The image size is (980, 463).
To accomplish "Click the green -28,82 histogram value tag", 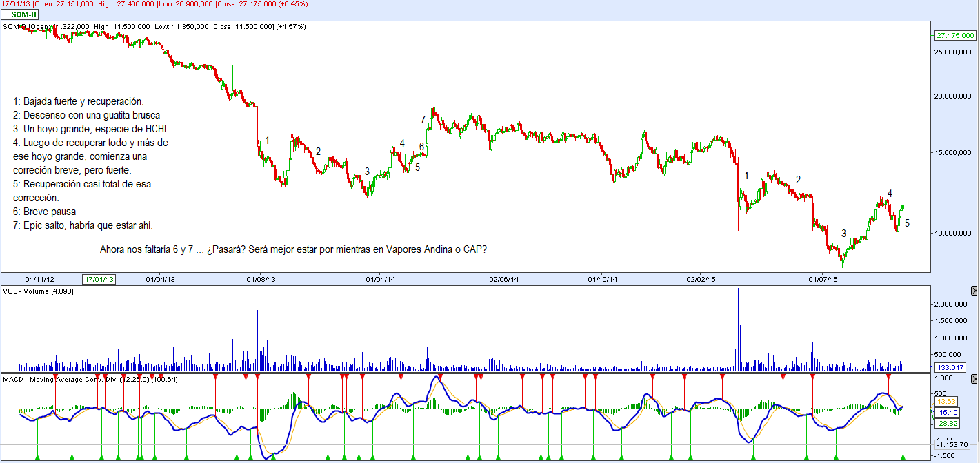I will point(946,422).
